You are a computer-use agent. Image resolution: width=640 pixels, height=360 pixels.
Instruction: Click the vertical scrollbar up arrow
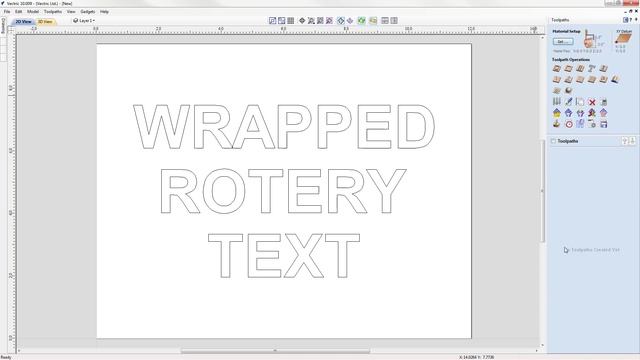pyautogui.click(x=542, y=38)
